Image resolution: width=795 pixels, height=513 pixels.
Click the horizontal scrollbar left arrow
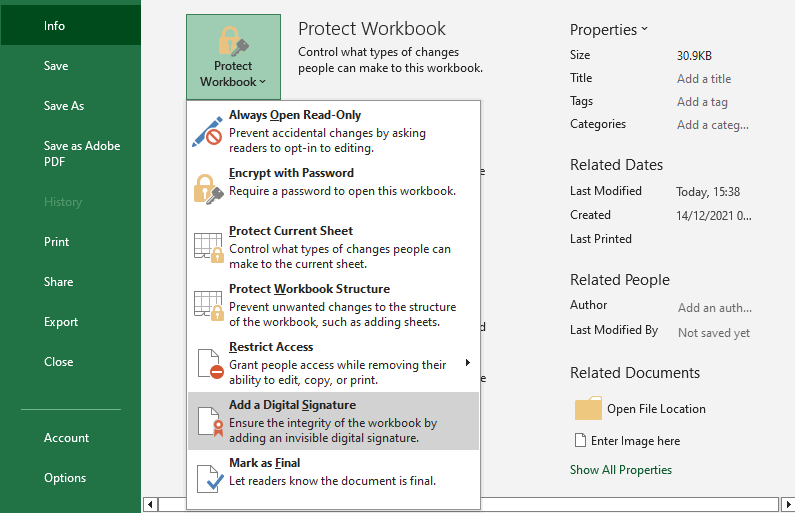tap(150, 503)
